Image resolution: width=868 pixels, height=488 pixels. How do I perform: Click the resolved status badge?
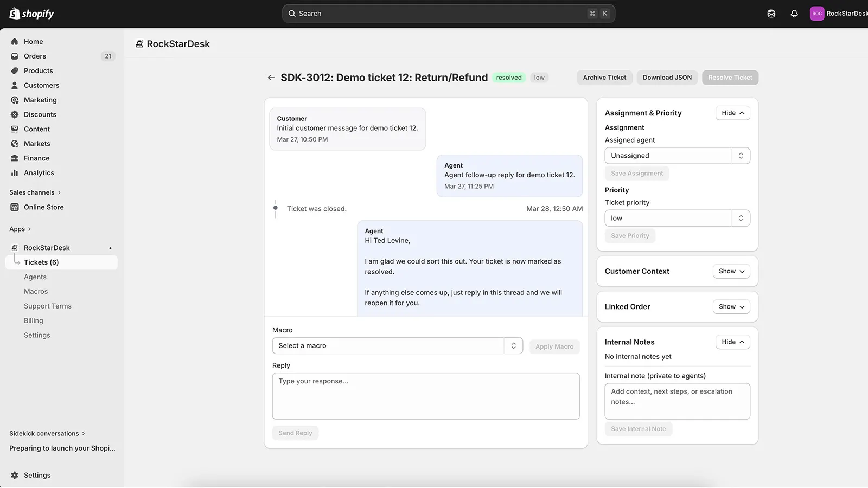(x=509, y=78)
